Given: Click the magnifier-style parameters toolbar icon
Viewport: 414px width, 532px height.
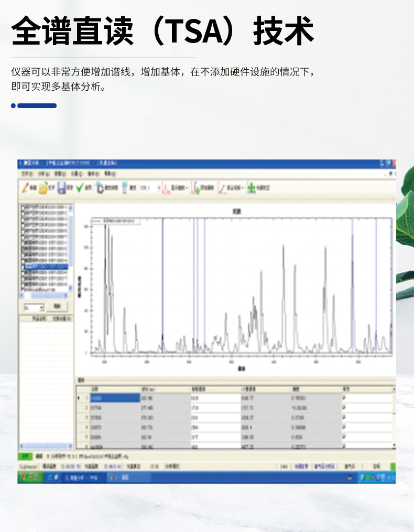Looking at the screenshot, I should coord(100,188).
